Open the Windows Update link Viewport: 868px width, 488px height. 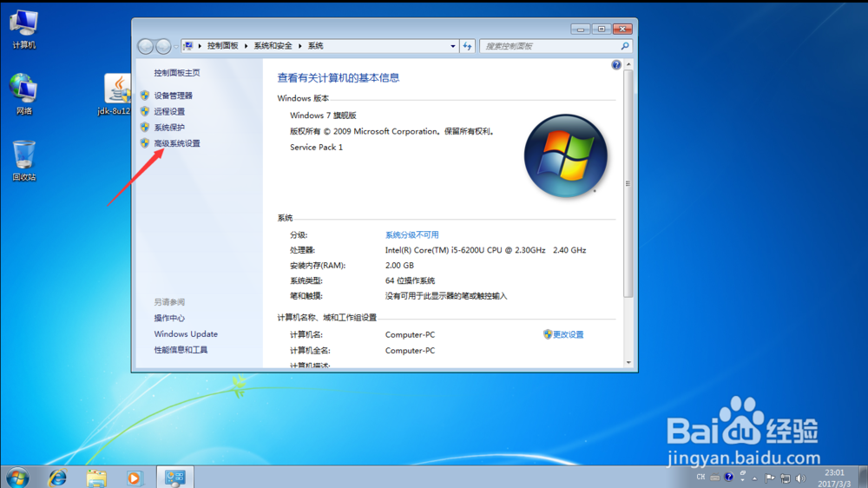coord(186,334)
